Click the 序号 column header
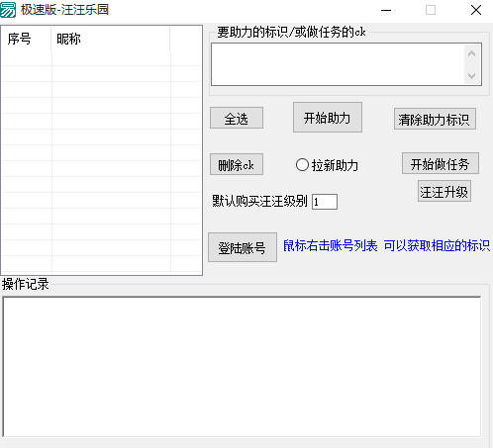Viewport: 493px width, 448px height. (x=27, y=39)
